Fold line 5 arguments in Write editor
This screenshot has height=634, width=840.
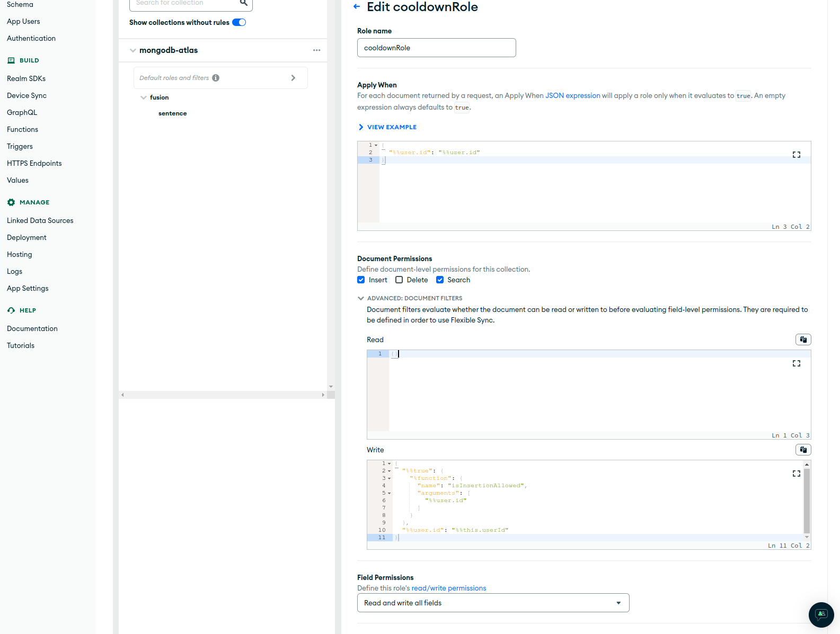point(390,493)
